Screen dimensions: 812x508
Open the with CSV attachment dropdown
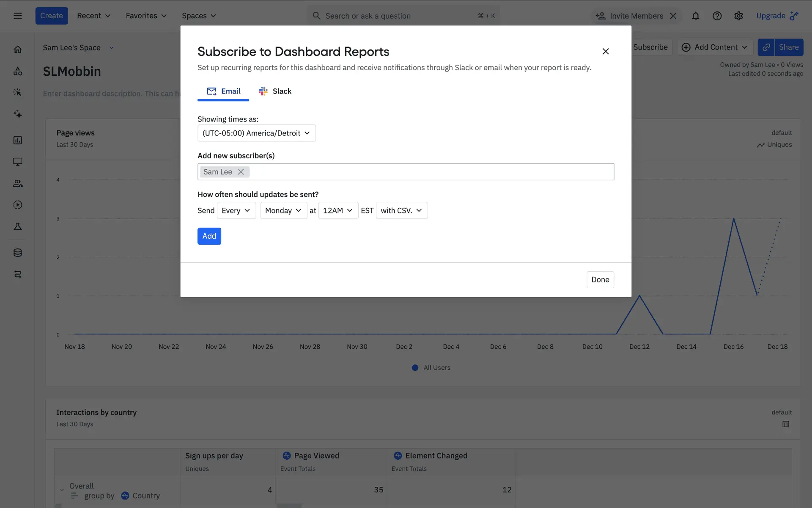(x=401, y=210)
